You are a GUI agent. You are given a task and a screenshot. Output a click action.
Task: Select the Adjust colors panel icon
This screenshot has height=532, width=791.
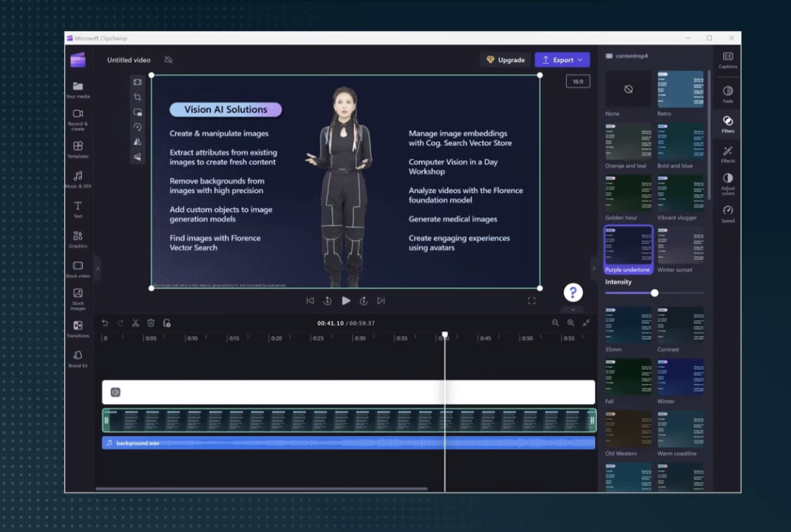pos(727,181)
